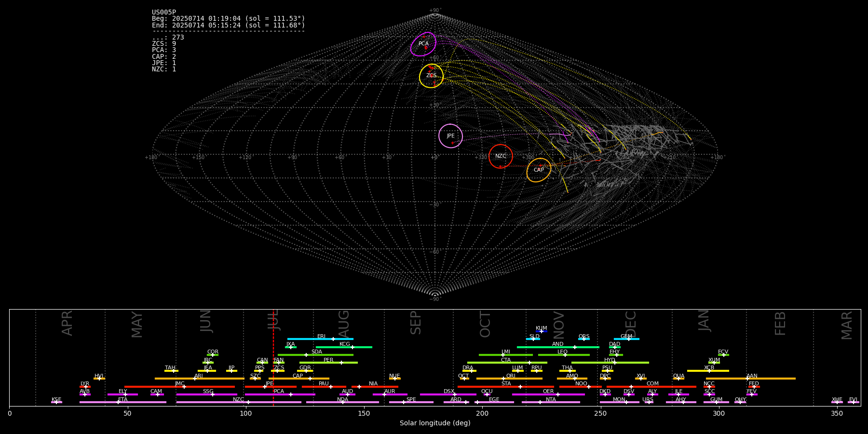Click the SLD shower label on the timeline
868x434 pixels.
(534, 337)
